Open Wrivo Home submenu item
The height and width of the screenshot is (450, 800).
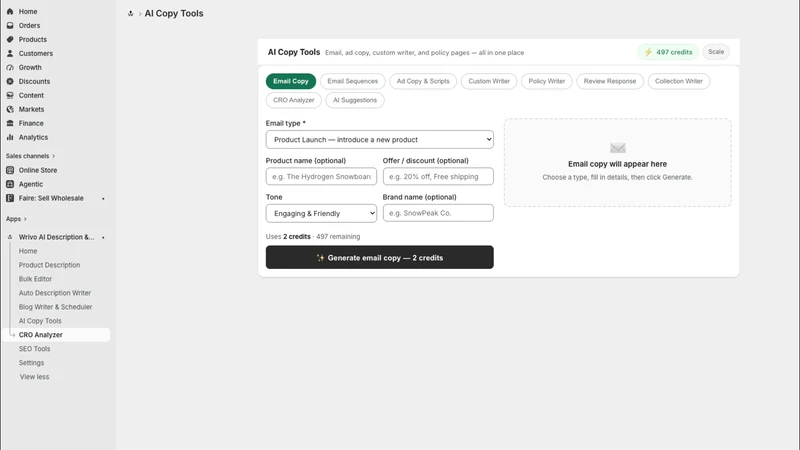(28, 251)
